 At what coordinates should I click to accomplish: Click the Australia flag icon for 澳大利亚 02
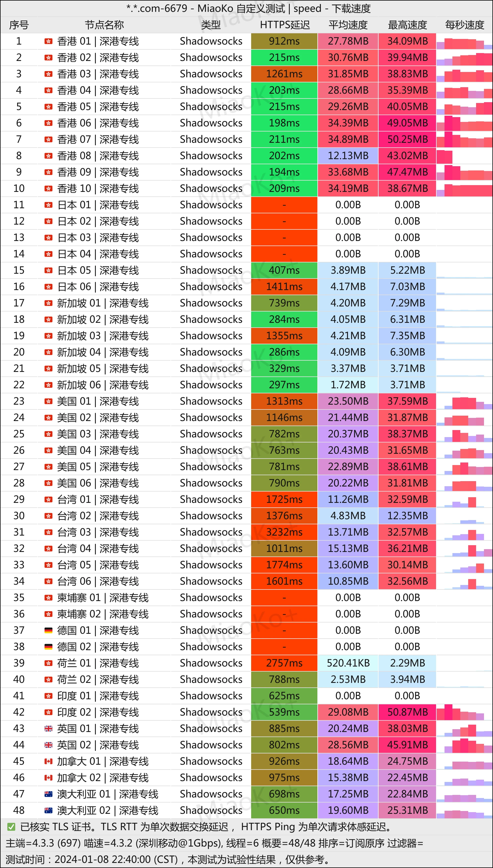(x=48, y=810)
